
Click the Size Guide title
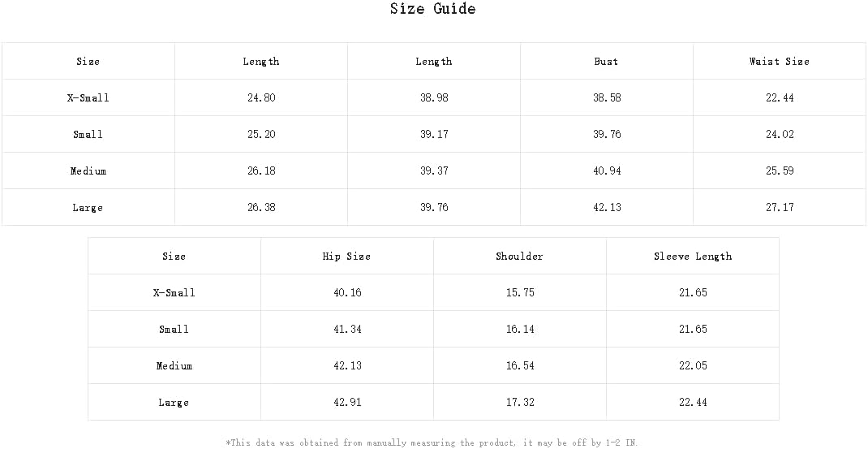[x=432, y=9]
